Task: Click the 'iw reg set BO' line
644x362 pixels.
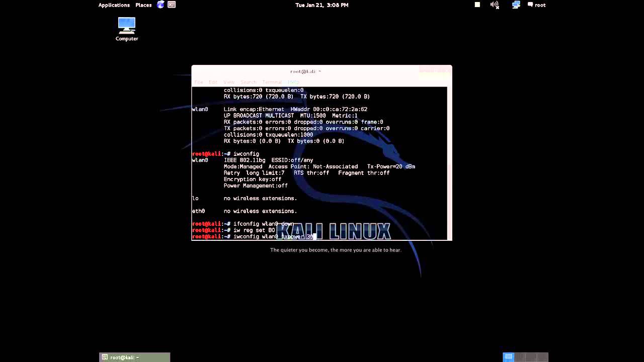Action: point(233,230)
